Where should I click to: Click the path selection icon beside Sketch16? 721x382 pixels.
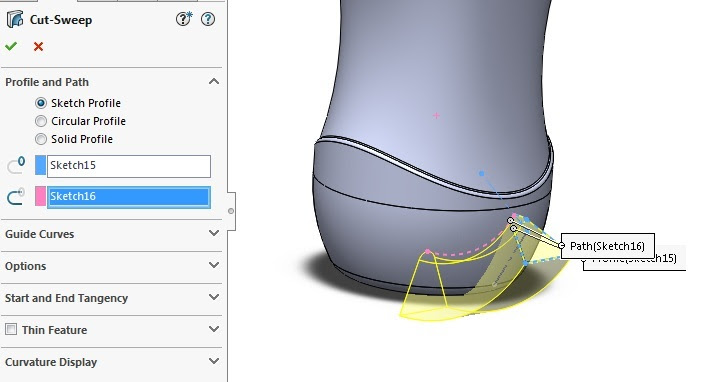pyautogui.click(x=16, y=197)
